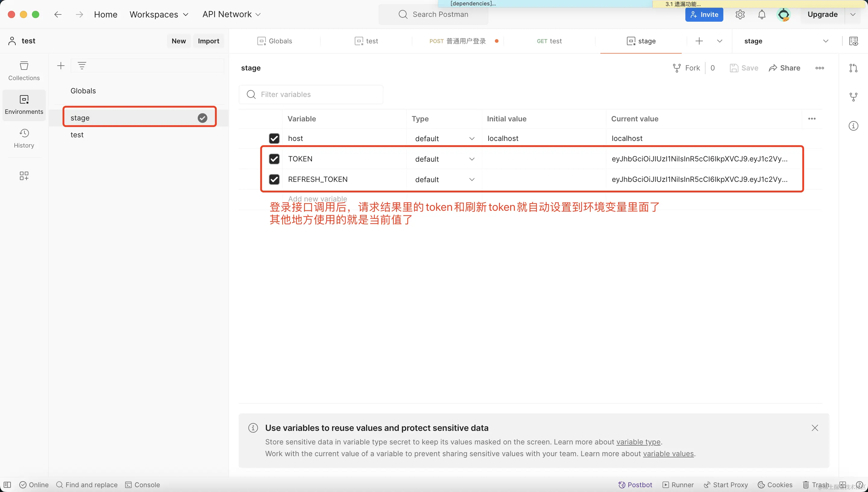Uncheck the TOKEN variable checkbox
The height and width of the screenshot is (492, 868).
coord(274,159)
